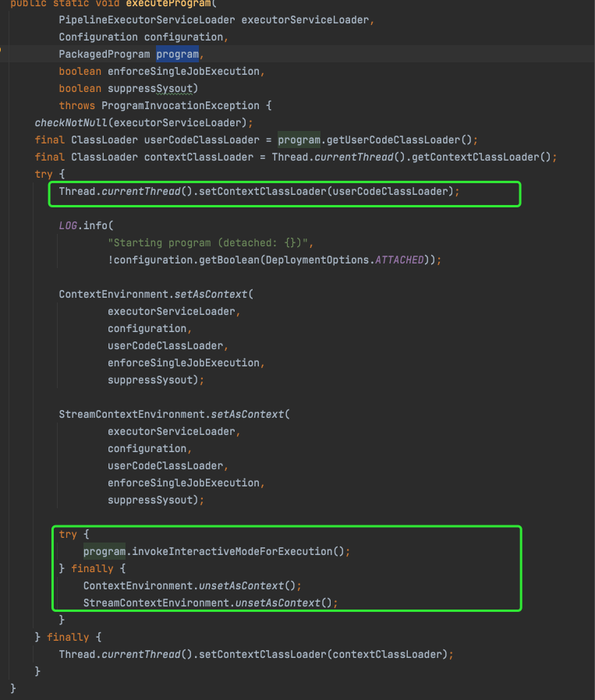Click the 'program' receiver before .getUserCodeClassLoader()
This screenshot has height=700, width=595.
click(x=299, y=140)
